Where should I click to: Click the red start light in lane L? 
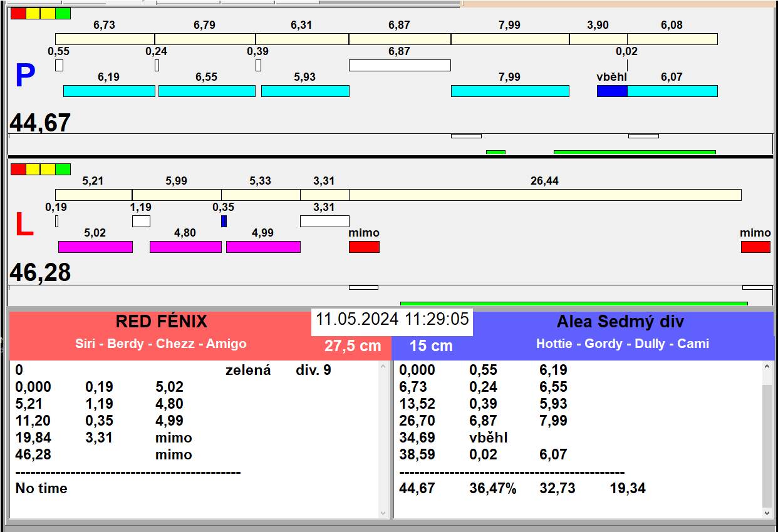[x=18, y=169]
